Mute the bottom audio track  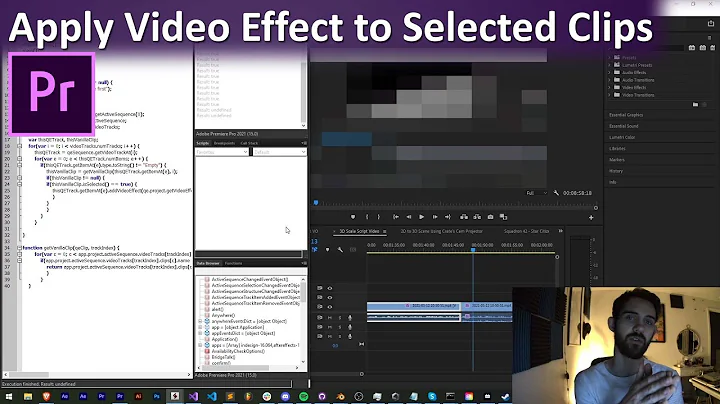coord(330,337)
